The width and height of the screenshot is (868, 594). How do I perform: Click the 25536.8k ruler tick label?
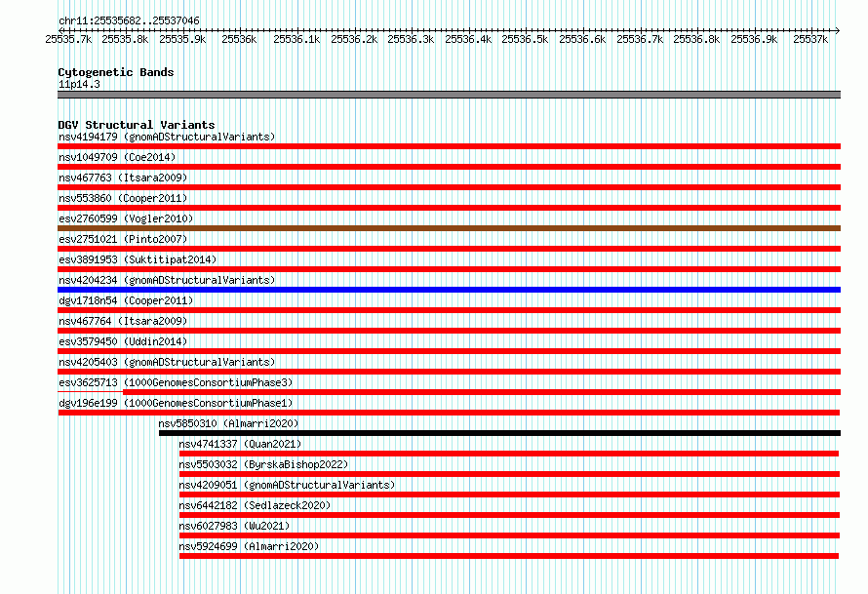pyautogui.click(x=696, y=39)
